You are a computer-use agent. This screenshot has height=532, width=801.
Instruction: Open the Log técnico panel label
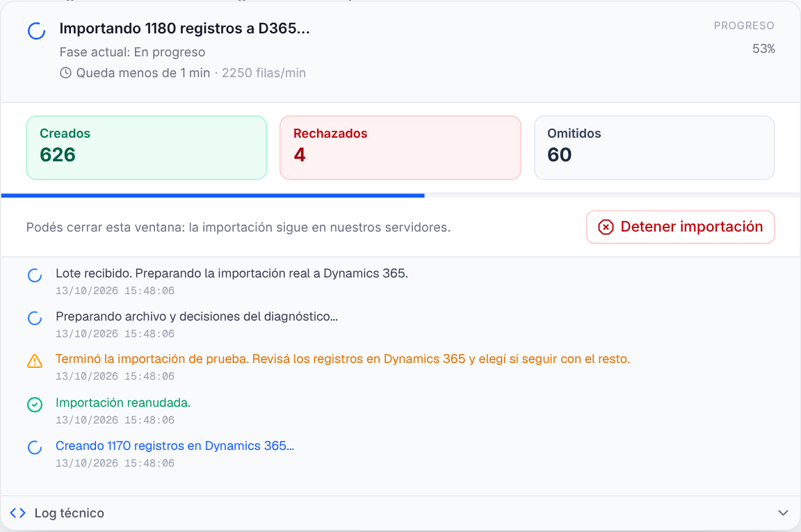70,513
